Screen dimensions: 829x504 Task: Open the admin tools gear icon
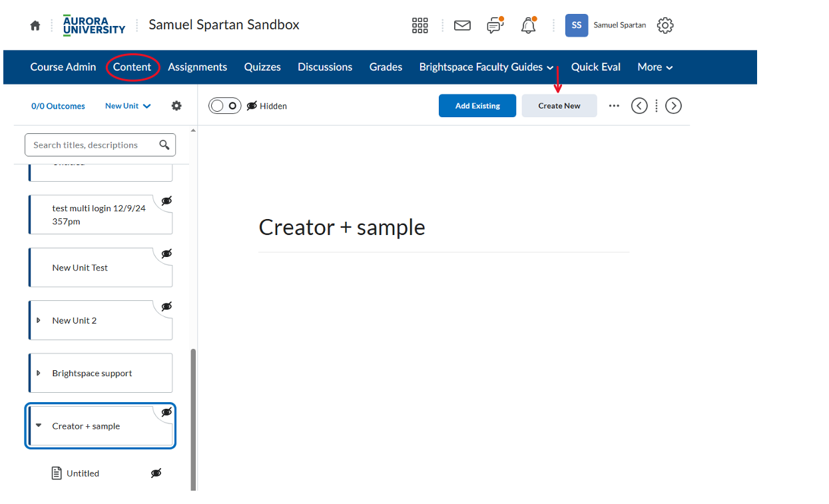665,25
